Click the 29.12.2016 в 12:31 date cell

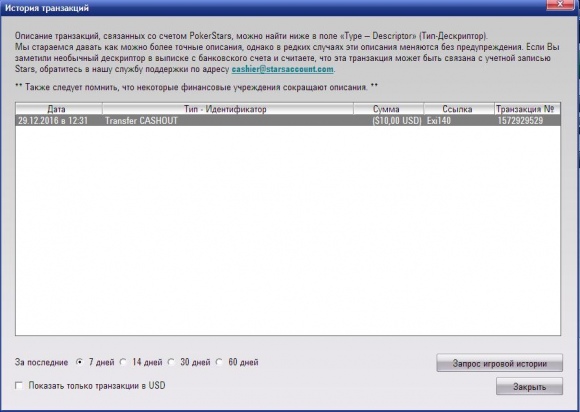point(53,121)
